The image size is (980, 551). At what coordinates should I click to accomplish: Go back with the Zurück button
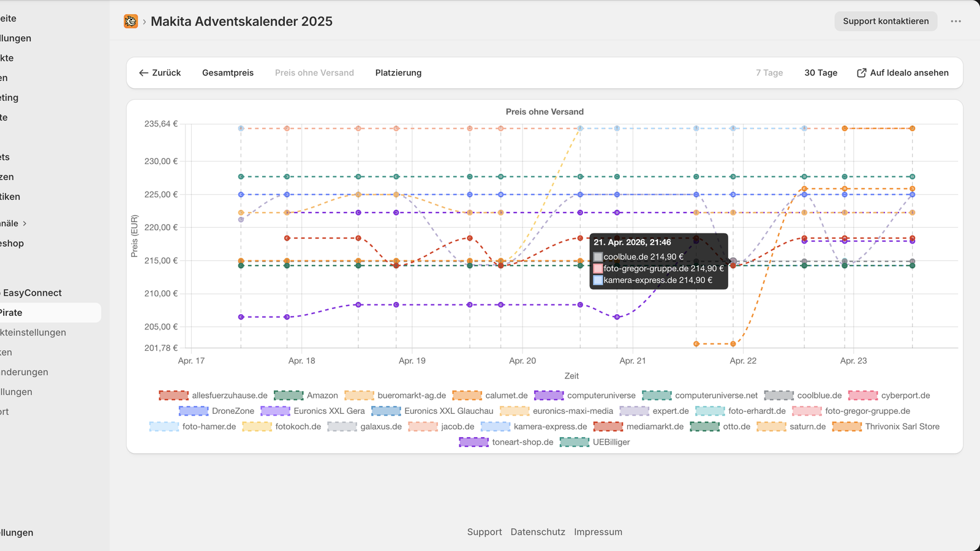160,73
